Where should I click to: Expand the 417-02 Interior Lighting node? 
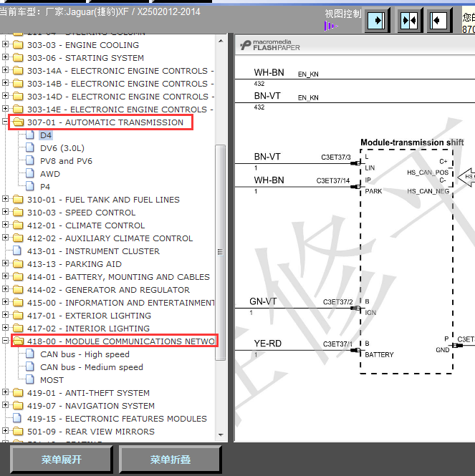pos(5,328)
